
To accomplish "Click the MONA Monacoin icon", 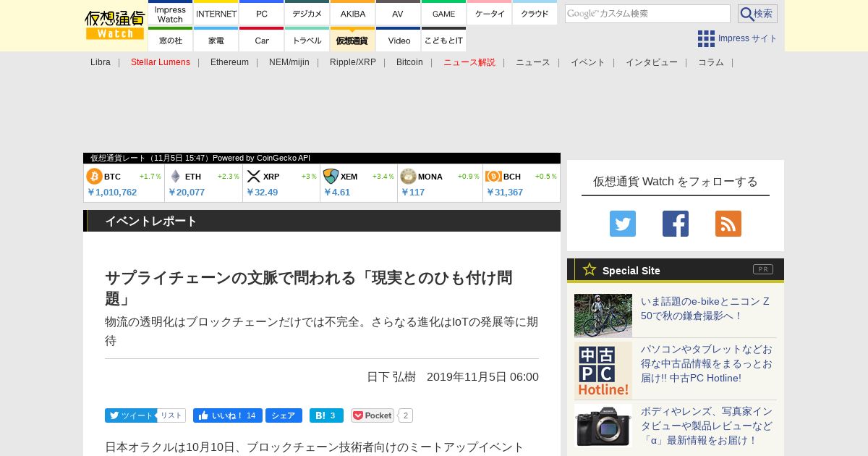I will tap(408, 177).
